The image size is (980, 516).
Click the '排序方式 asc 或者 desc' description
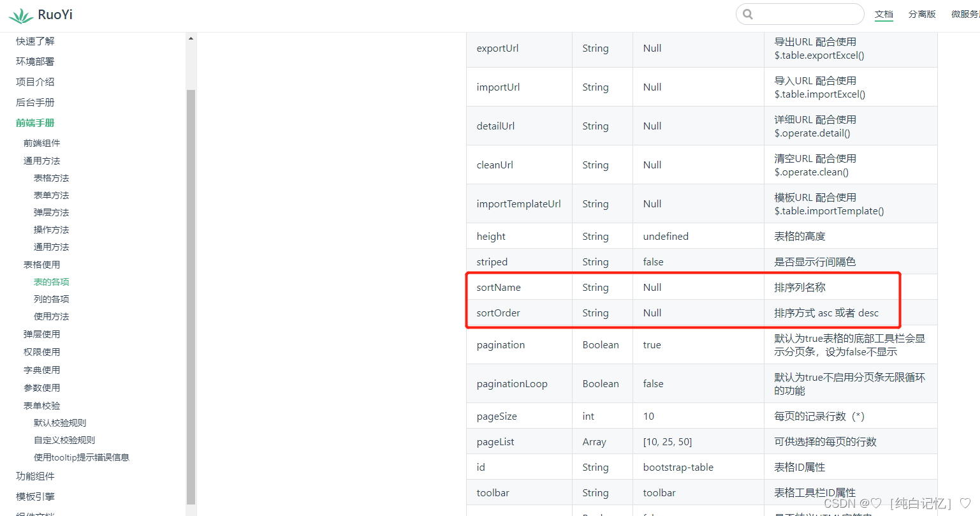click(826, 313)
